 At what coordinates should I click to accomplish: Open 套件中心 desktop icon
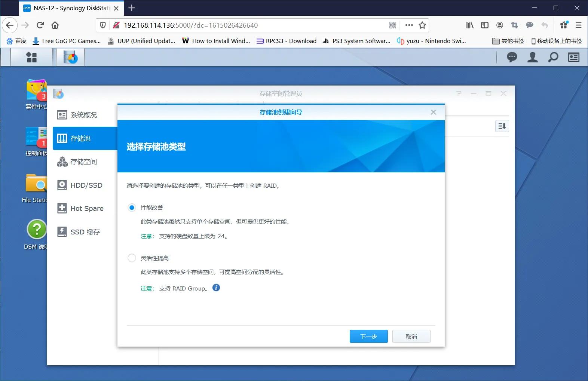36,94
